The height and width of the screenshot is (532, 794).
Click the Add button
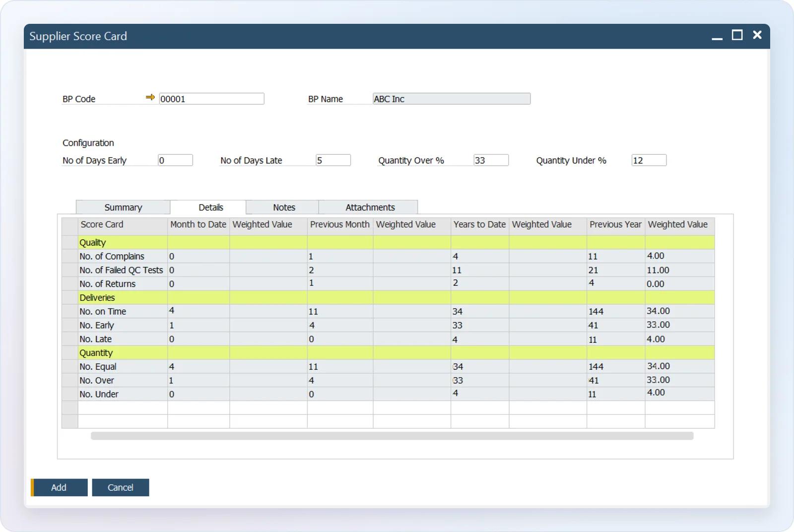[x=59, y=487]
